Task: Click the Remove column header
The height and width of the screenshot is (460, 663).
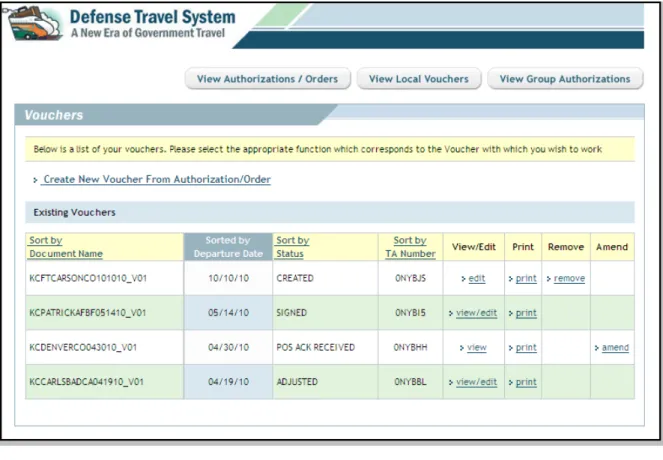Action: point(566,247)
